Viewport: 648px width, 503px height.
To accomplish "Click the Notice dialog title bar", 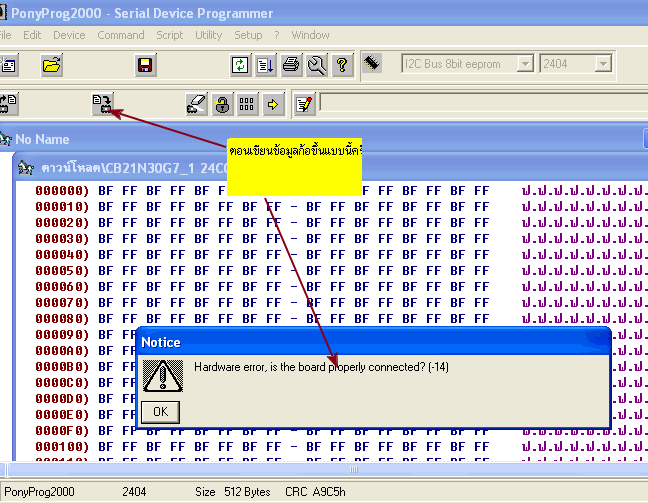I will 374,342.
